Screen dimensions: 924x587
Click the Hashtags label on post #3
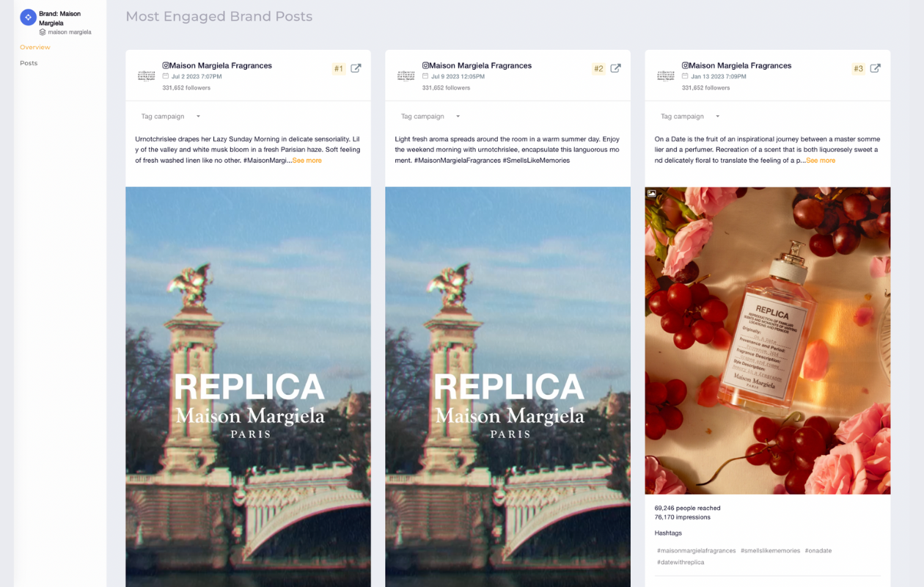[x=668, y=533]
